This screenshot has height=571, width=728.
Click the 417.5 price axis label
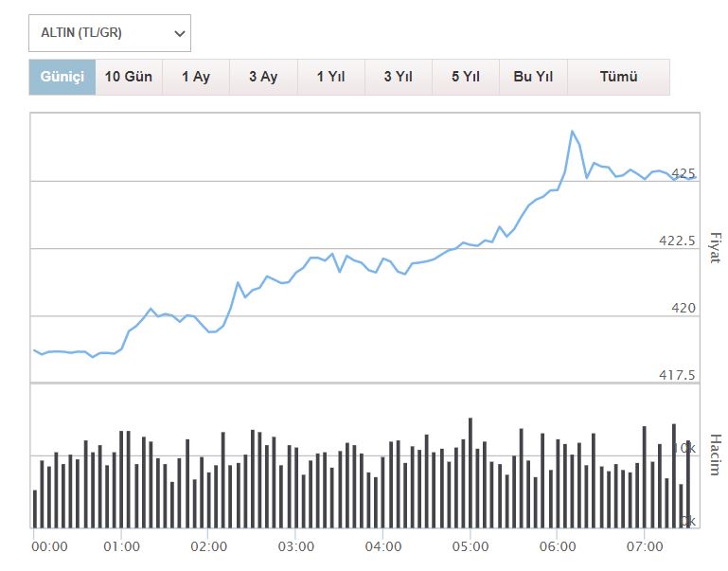[x=677, y=375]
